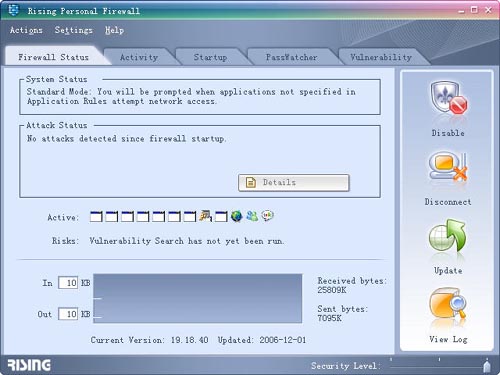Open the Settings menu
The width and height of the screenshot is (500, 375).
[74, 30]
